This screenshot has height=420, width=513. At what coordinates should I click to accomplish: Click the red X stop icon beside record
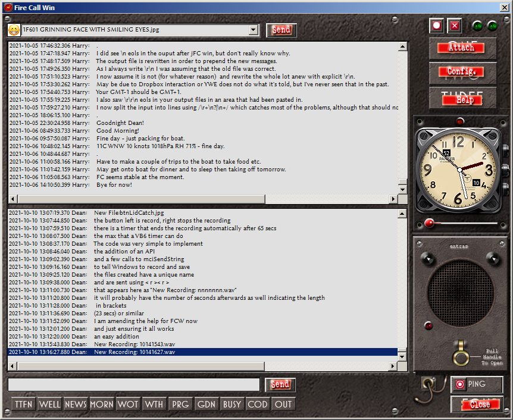[x=454, y=26]
